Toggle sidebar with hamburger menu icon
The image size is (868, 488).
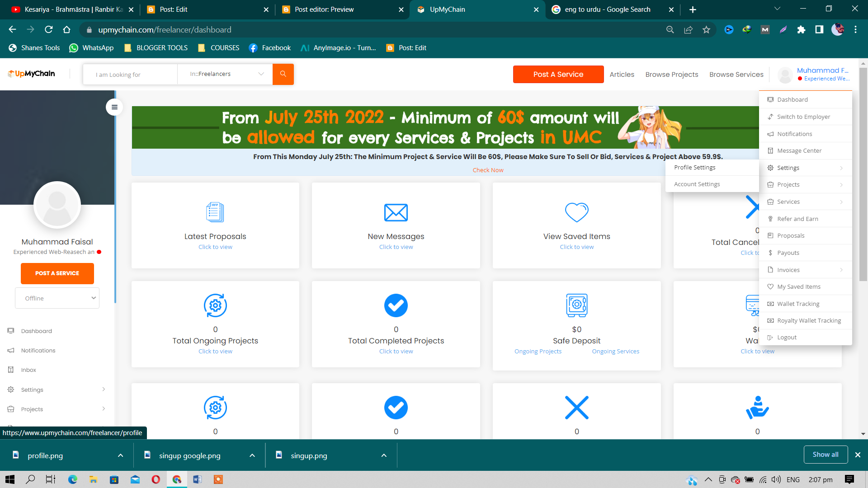114,107
